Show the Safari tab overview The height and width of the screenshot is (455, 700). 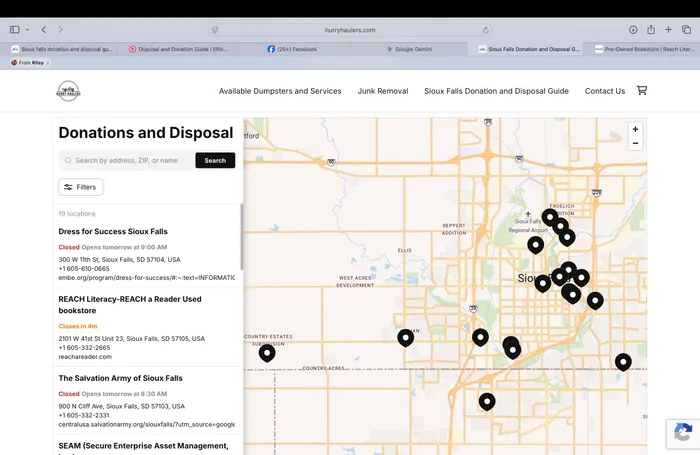tap(685, 30)
